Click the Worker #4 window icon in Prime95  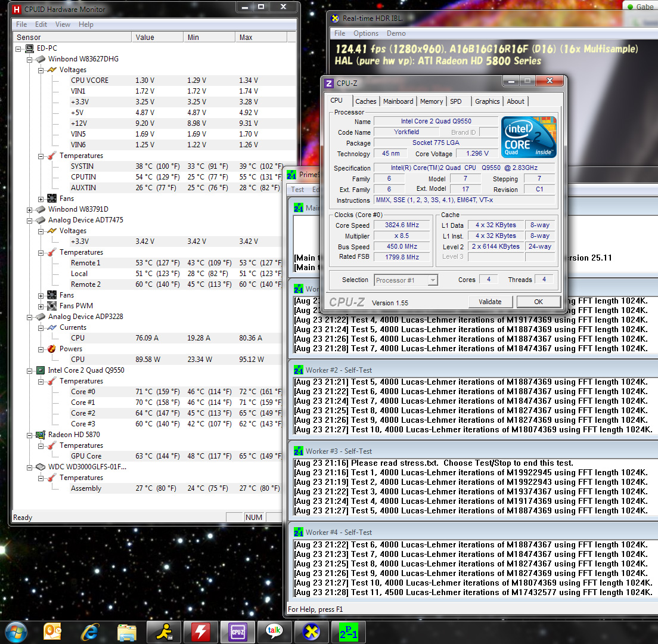299,532
